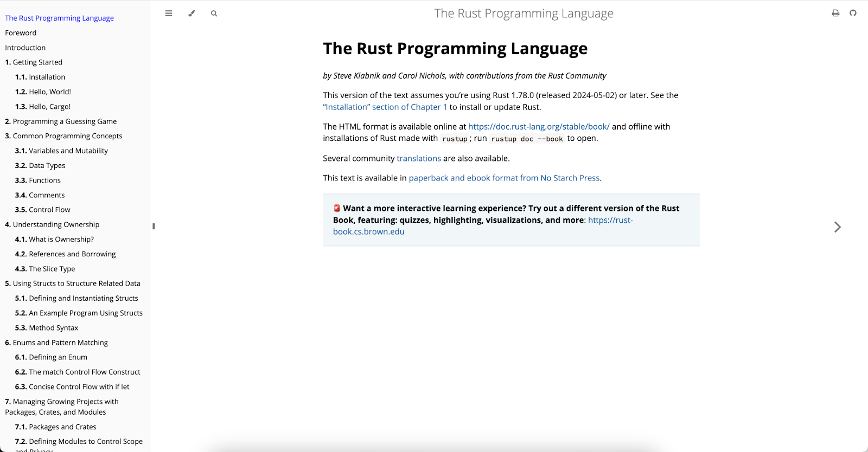Open chapter 6 Enums and Pattern Matching
The width and height of the screenshot is (868, 452).
point(56,343)
